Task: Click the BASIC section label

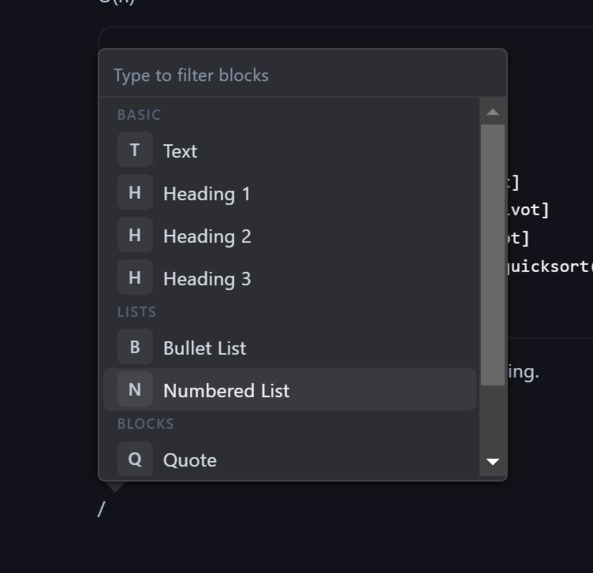Action: tap(139, 115)
